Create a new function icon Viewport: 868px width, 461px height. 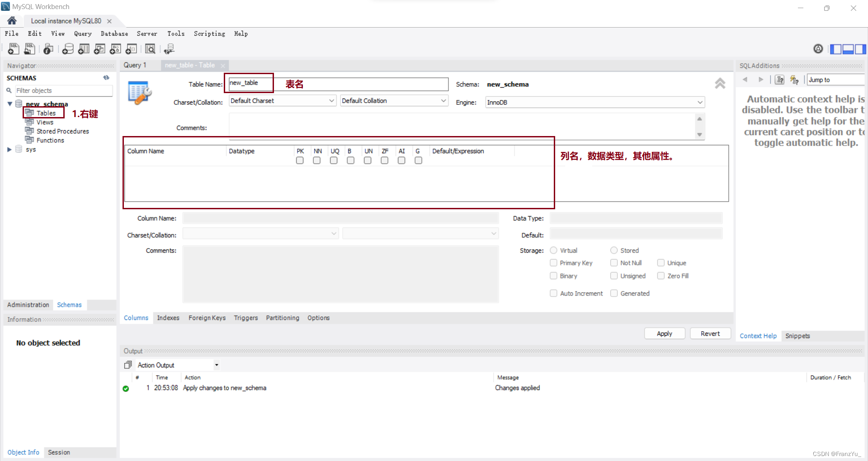[x=131, y=49]
